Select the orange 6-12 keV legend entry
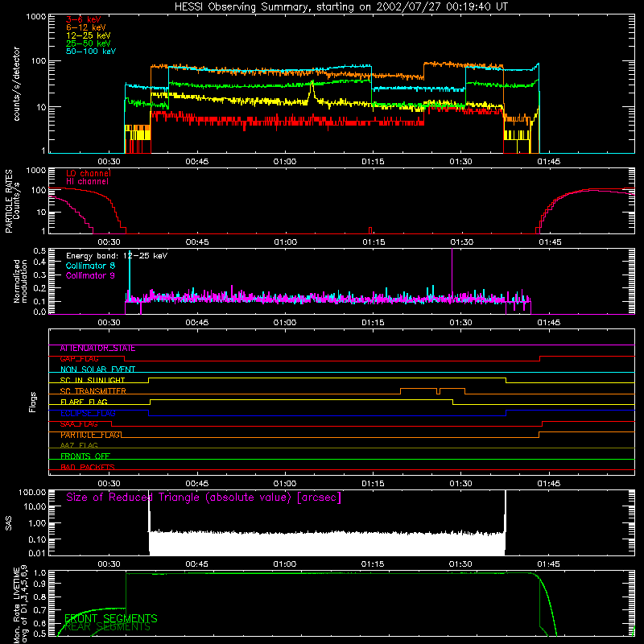Screen dimensions: 644x644 (86, 27)
